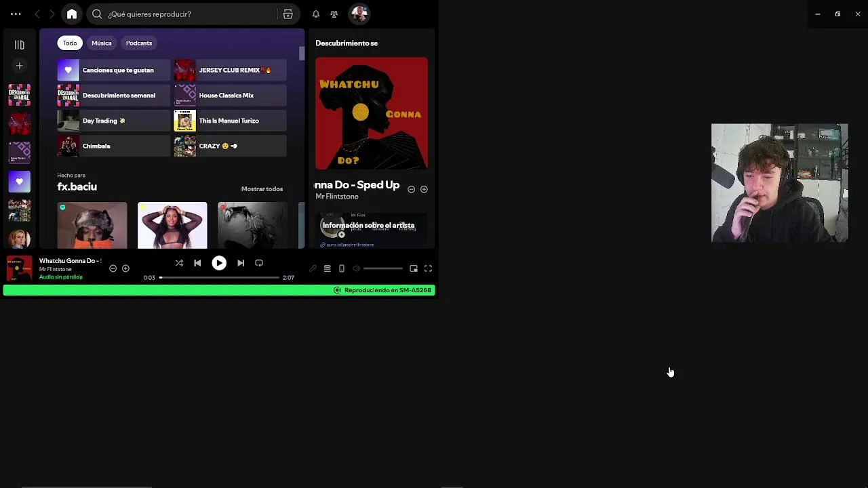This screenshot has width=868, height=488.
Task: Click Mostrar todos link
Action: pos(262,189)
